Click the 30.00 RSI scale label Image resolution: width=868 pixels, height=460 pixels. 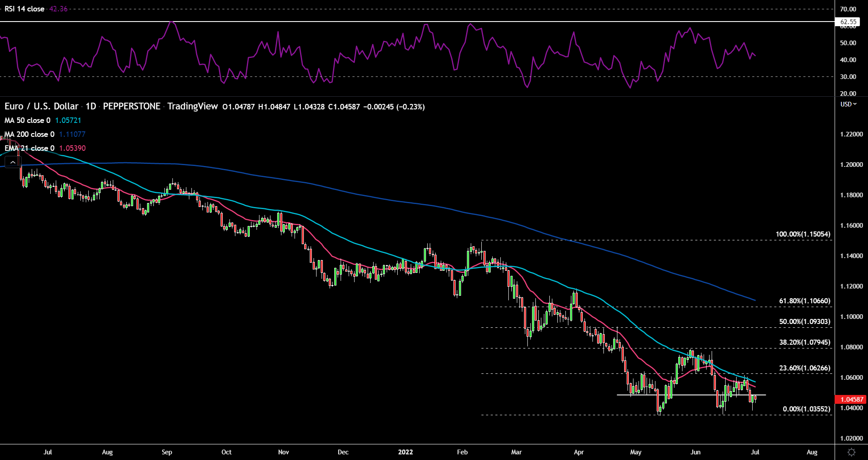[x=848, y=77]
